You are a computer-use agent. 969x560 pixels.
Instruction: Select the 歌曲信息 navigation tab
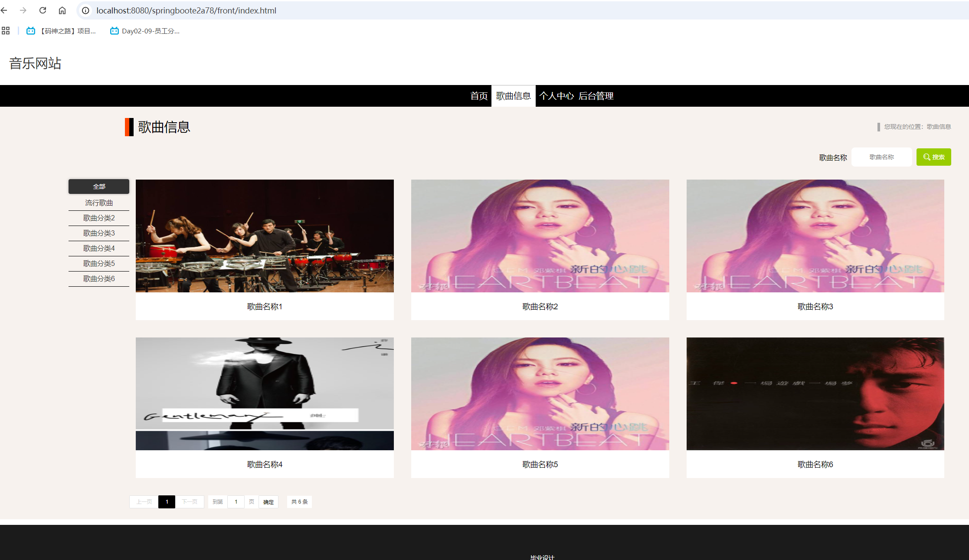(x=514, y=96)
